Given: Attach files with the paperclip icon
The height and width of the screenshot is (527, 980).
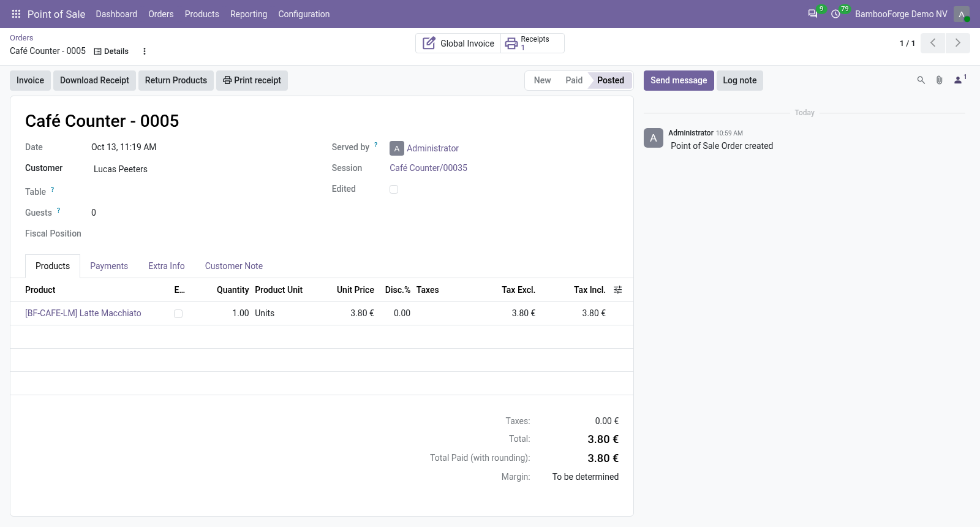Looking at the screenshot, I should [x=939, y=80].
